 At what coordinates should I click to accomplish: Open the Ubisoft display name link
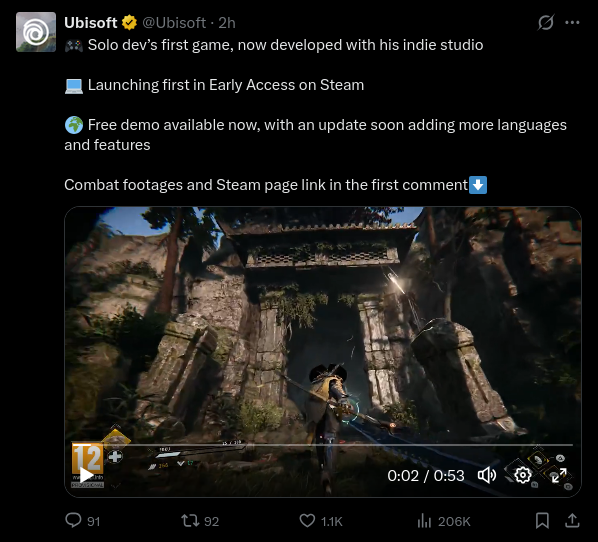(x=91, y=23)
